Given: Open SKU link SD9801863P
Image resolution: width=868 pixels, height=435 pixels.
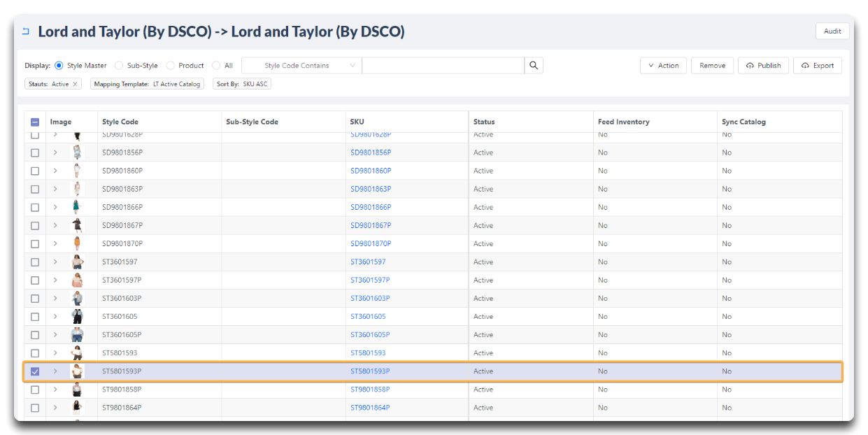Looking at the screenshot, I should (371, 189).
